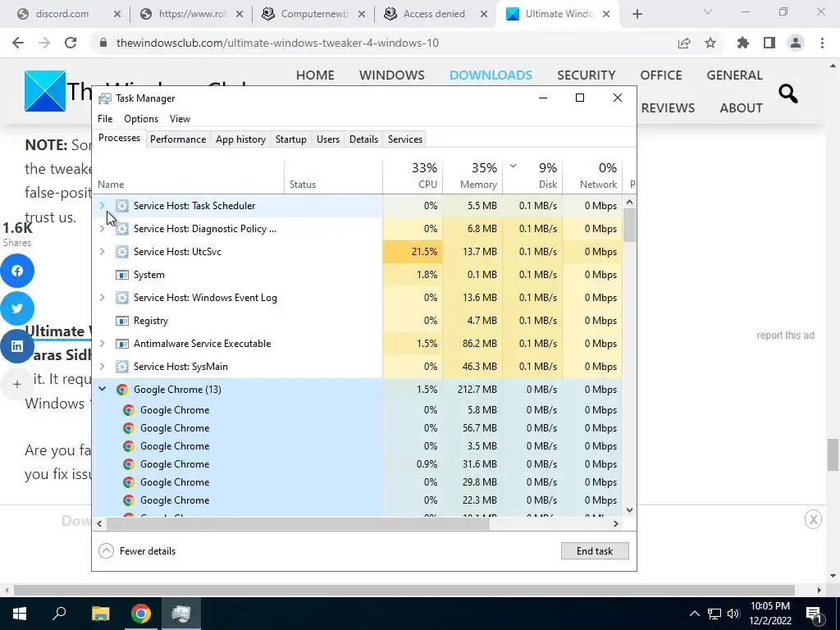Select the System process icon
The width and height of the screenshot is (840, 630).
pos(122,275)
